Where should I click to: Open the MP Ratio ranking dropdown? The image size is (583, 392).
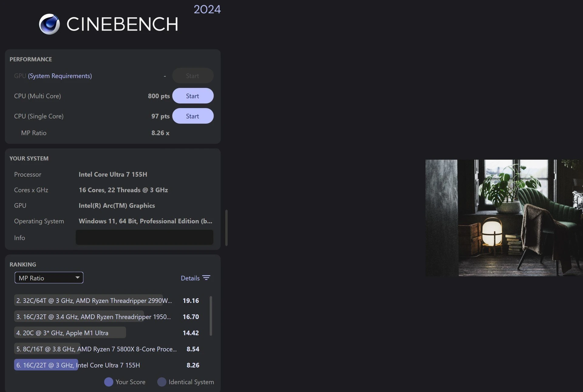click(49, 278)
